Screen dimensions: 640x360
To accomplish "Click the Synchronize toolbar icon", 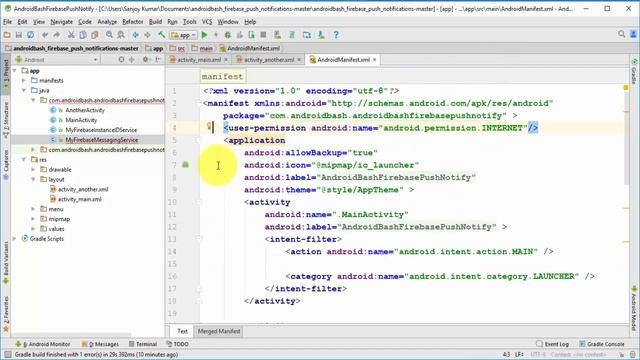I will point(31,35).
